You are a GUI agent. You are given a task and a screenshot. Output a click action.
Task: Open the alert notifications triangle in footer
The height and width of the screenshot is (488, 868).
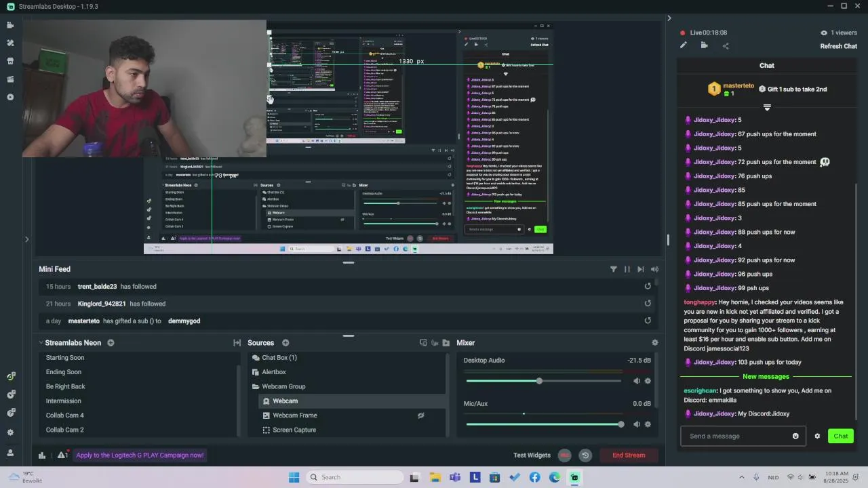coord(62,455)
